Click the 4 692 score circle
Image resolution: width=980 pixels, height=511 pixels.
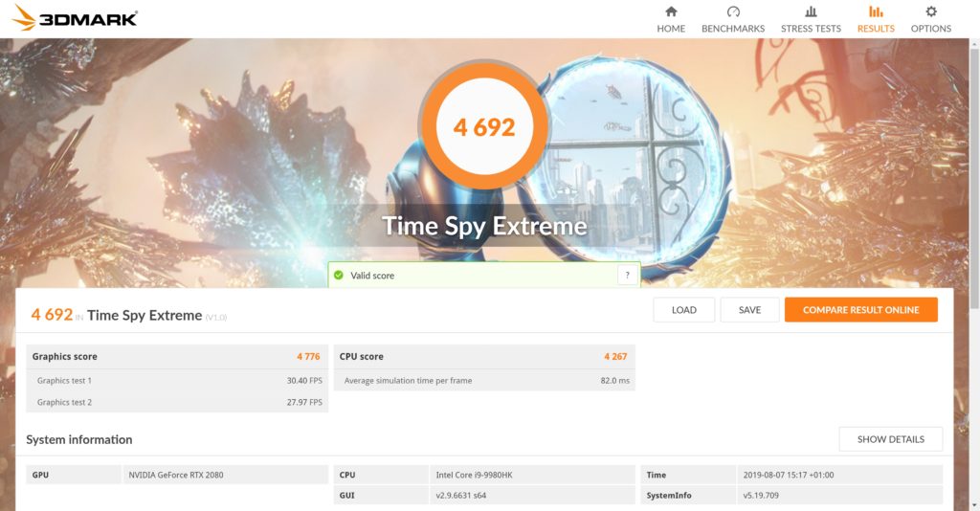(x=484, y=127)
